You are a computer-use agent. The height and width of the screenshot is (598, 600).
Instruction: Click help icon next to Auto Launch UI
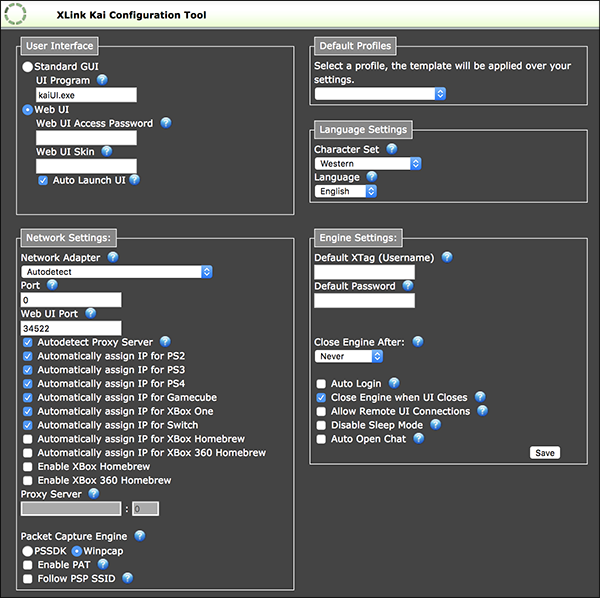click(x=134, y=179)
